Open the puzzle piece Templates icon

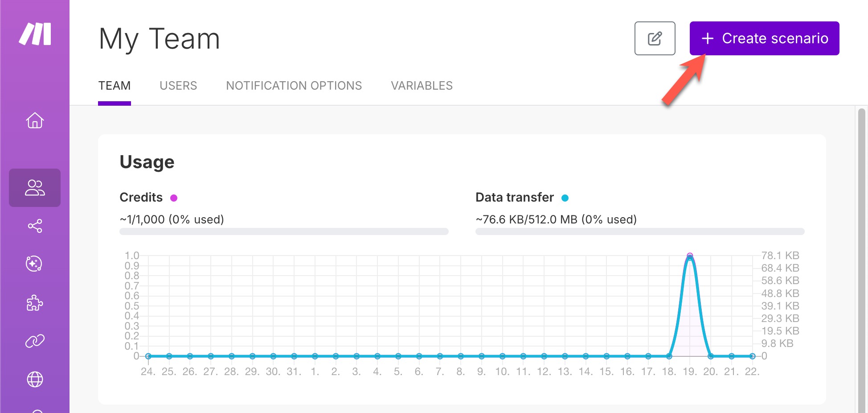[x=35, y=303]
